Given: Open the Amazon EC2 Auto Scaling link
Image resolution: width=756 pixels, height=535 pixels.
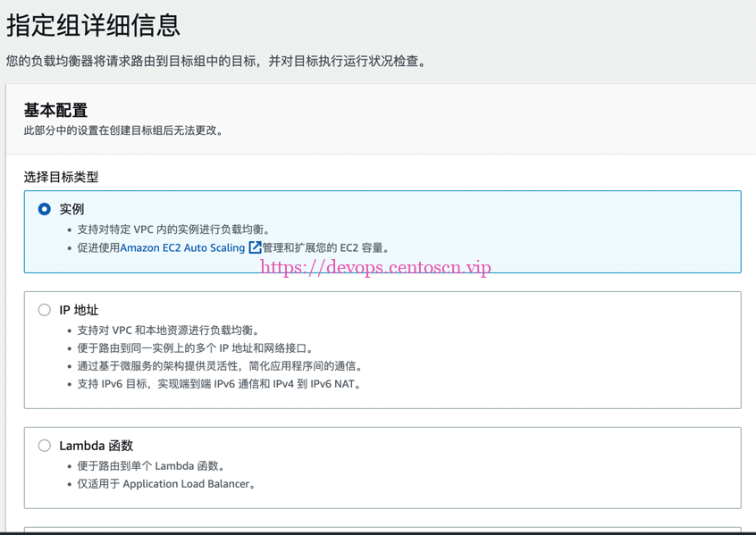Looking at the screenshot, I should click(182, 247).
